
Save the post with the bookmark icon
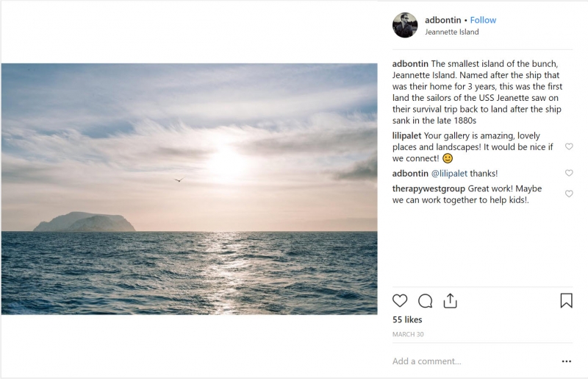(x=566, y=300)
